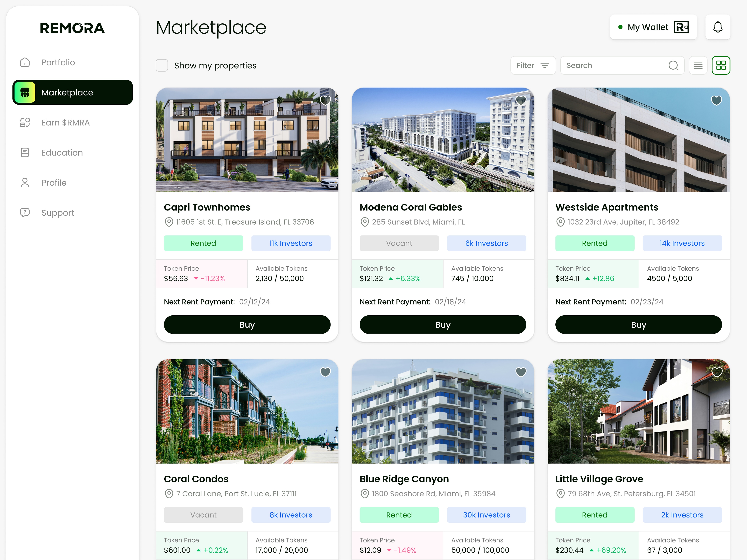Click the 14k Investors badge

(682, 243)
